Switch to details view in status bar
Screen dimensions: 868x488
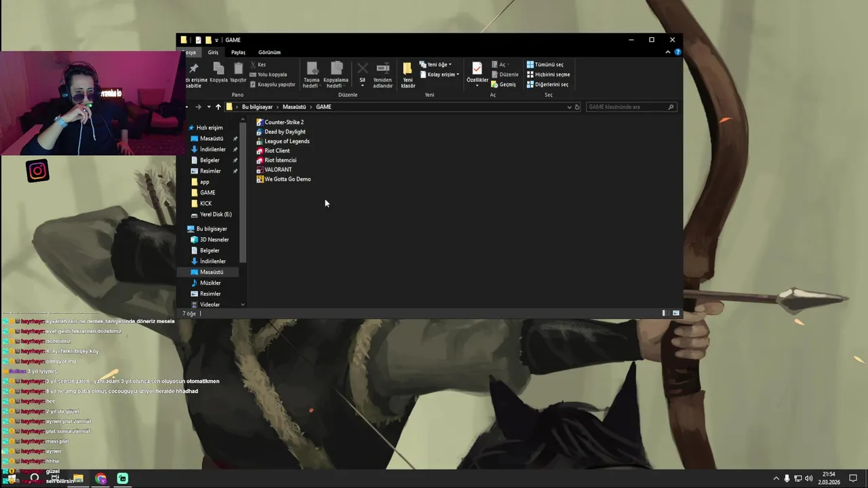[x=666, y=313]
